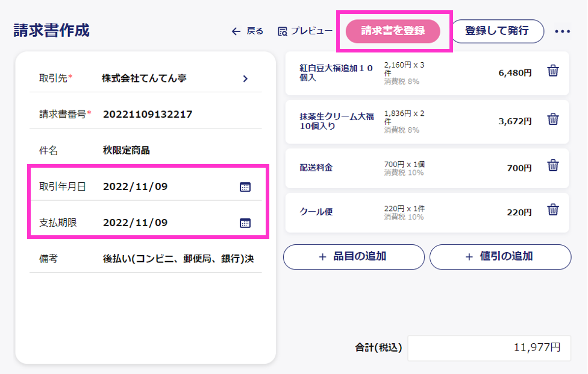Open the 抹茶生クリーム大福10個入り item name
588x374 pixels.
click(337, 121)
